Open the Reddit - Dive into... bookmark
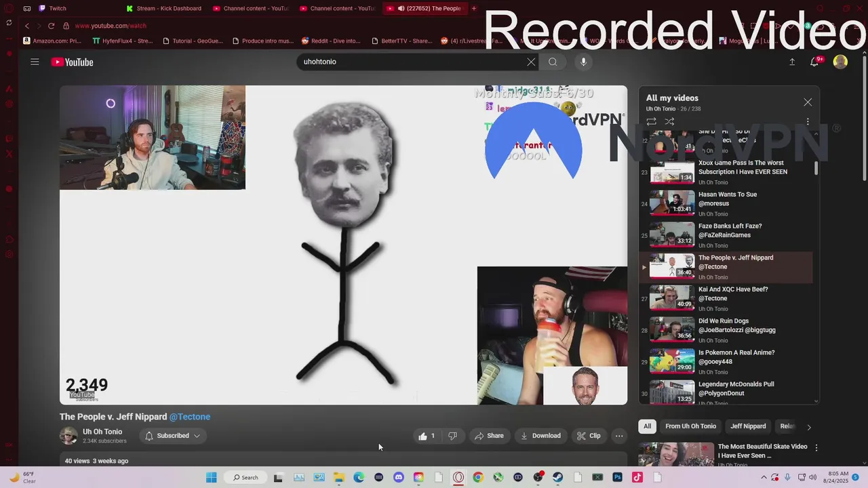Image resolution: width=868 pixels, height=488 pixels. pyautogui.click(x=331, y=41)
